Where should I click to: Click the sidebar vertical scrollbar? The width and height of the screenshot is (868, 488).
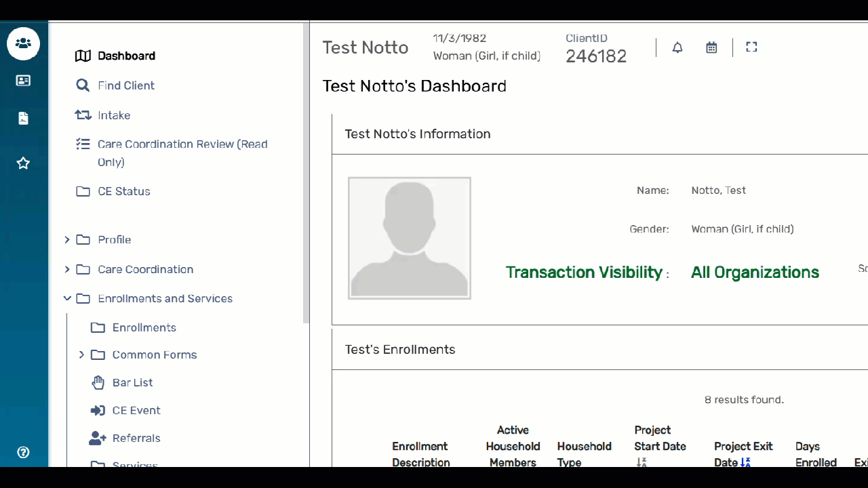(x=307, y=173)
